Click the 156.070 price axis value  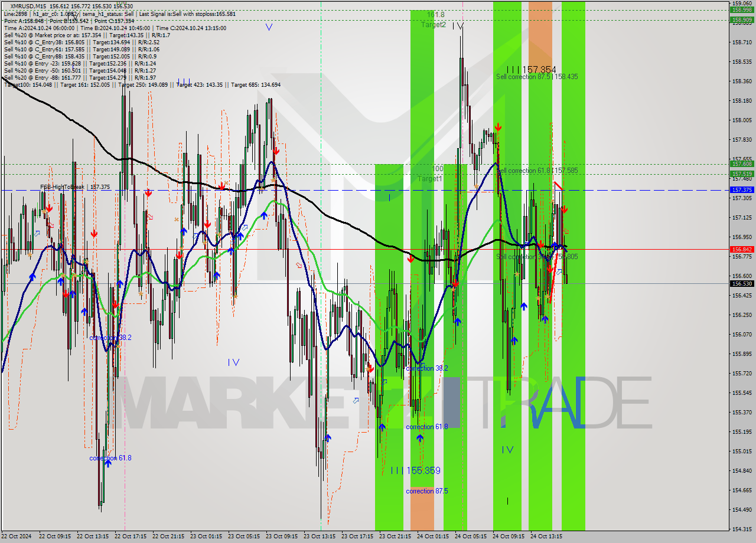click(742, 334)
